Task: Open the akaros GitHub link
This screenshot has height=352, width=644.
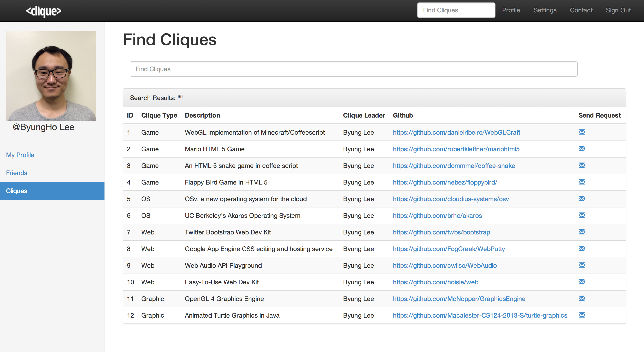Action: pyautogui.click(x=437, y=216)
